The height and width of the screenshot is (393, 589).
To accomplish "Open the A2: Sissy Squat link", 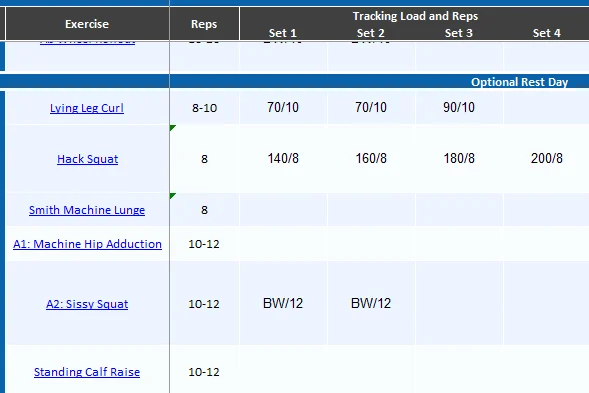I will (x=87, y=304).
